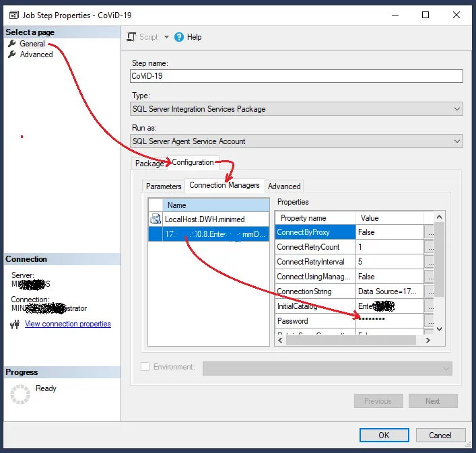The width and height of the screenshot is (476, 453).
Task: Confirm with the OK button
Action: (x=384, y=435)
